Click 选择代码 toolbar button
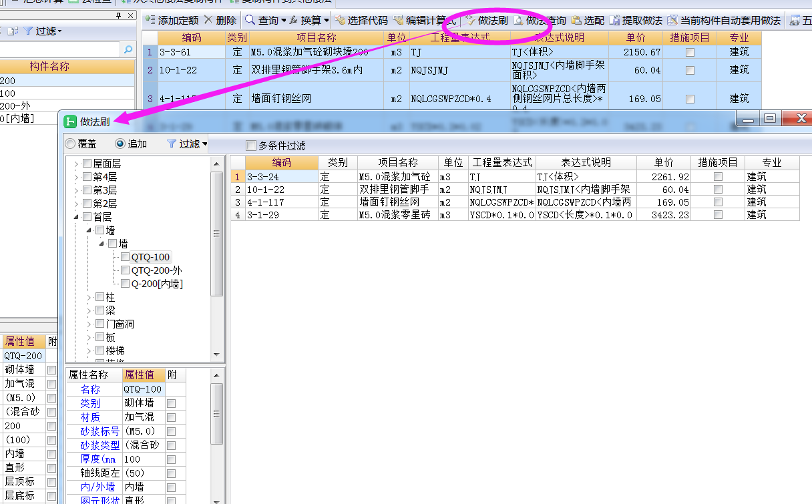This screenshot has width=812, height=504. pyautogui.click(x=361, y=21)
